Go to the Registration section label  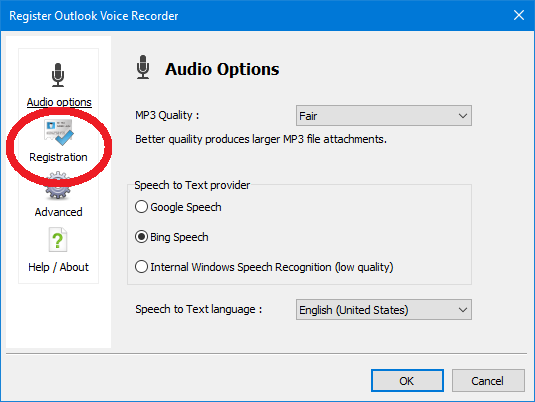pos(58,157)
